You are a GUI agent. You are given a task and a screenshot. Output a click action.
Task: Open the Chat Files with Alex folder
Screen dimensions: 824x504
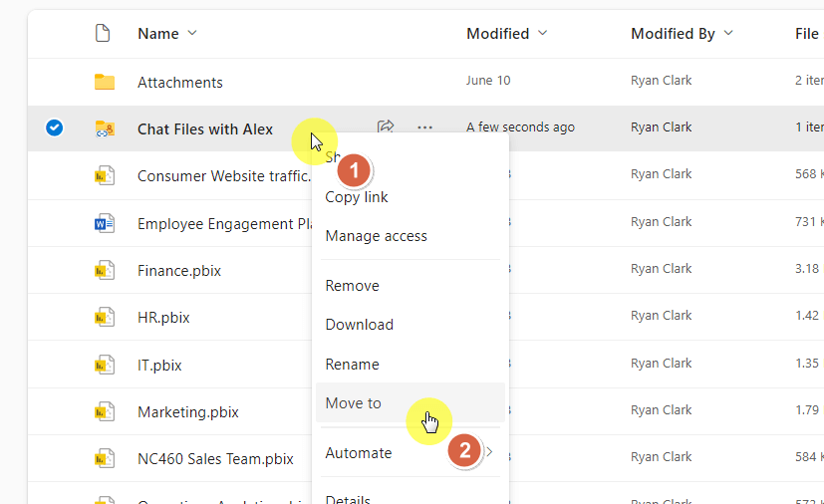[205, 129]
